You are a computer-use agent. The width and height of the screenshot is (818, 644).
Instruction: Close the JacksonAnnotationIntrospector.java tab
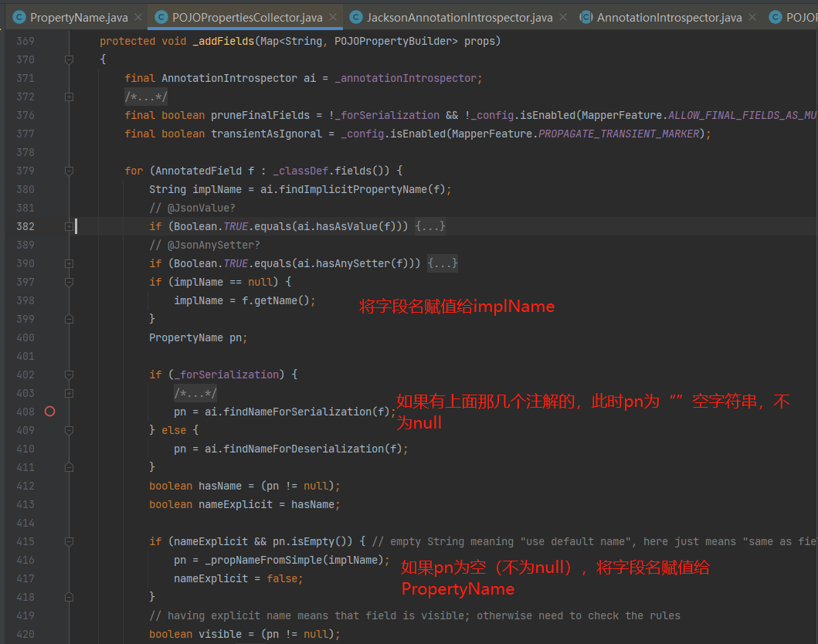tap(563, 17)
